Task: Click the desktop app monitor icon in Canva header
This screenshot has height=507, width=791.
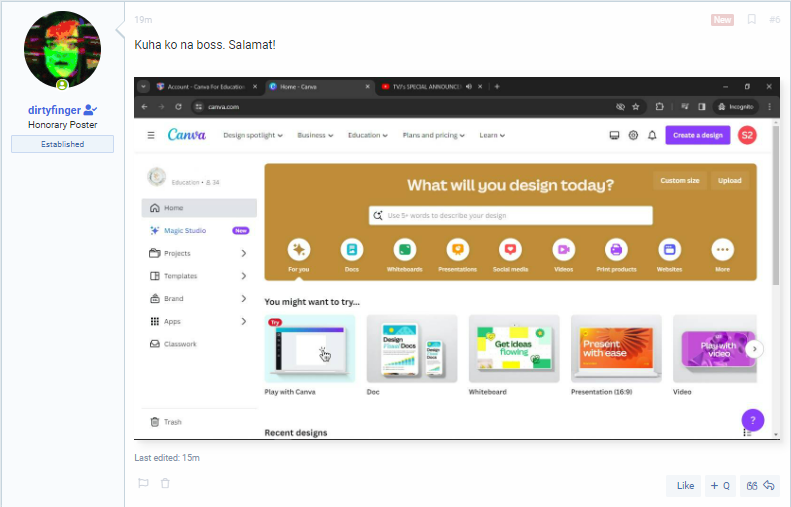Action: 614,135
